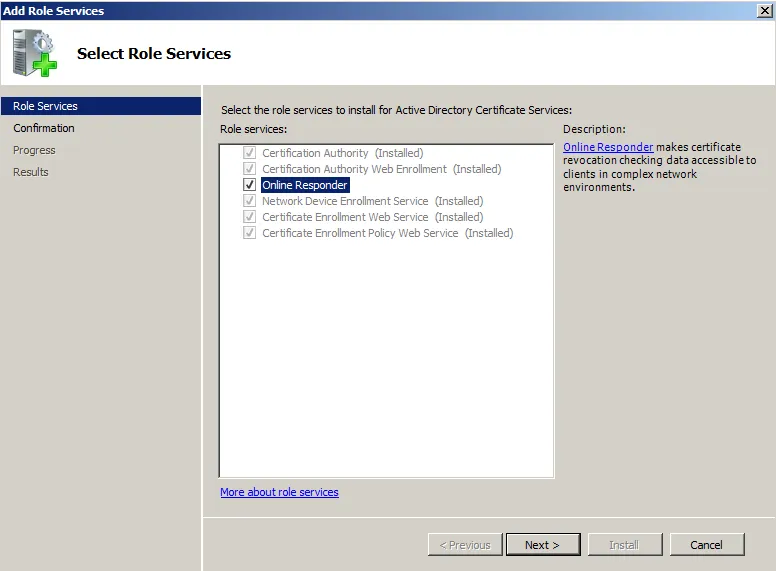Select the Progress step in sidebar
This screenshot has width=776, height=571.
coord(34,150)
